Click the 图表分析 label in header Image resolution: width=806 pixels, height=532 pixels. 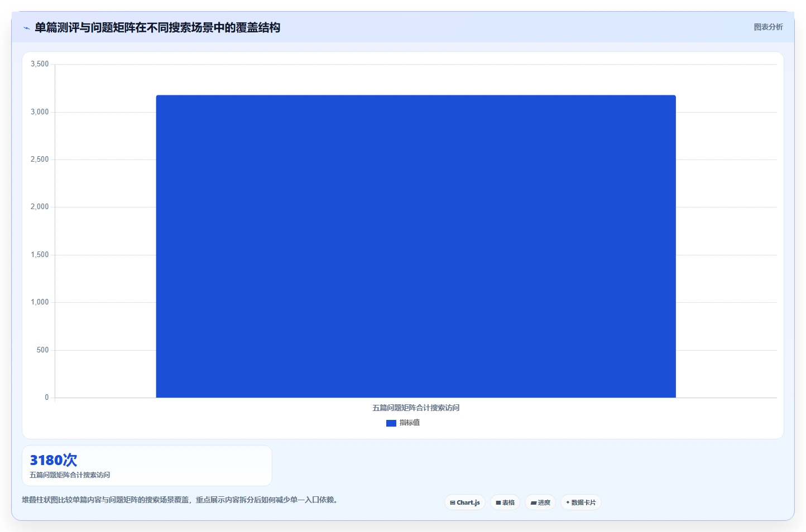tap(768, 27)
